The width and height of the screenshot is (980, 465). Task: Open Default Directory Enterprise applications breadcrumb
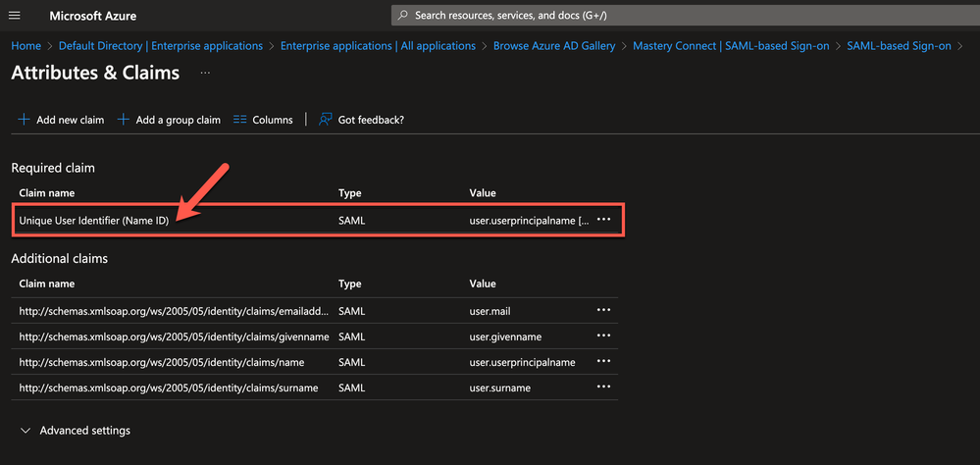[161, 46]
